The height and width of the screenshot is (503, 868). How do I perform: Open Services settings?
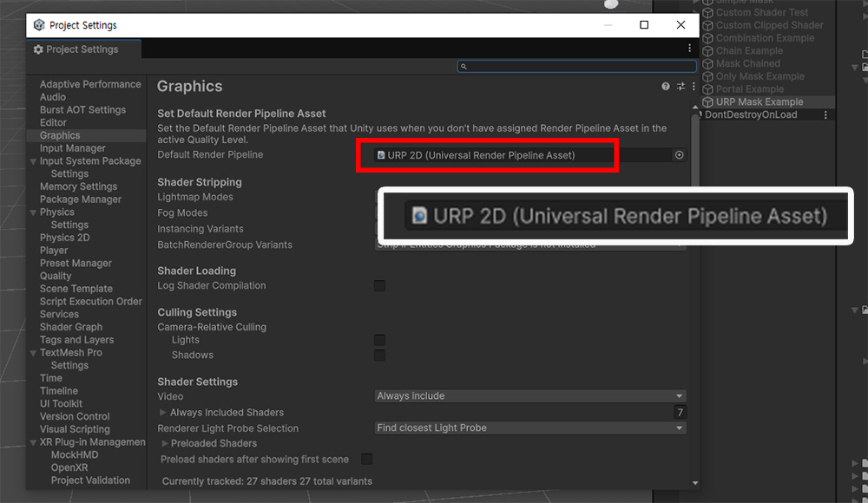(x=59, y=314)
